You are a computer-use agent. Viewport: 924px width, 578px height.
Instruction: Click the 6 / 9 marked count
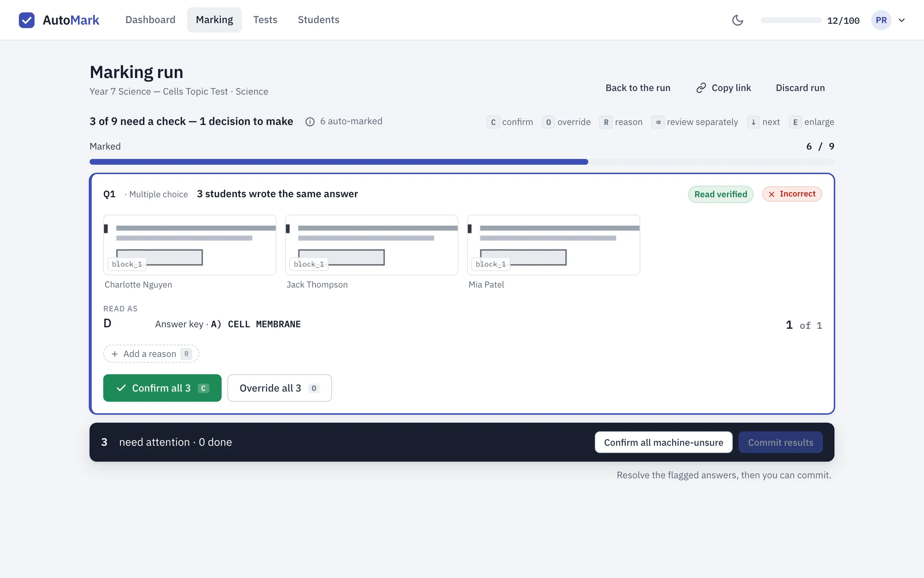(x=820, y=146)
